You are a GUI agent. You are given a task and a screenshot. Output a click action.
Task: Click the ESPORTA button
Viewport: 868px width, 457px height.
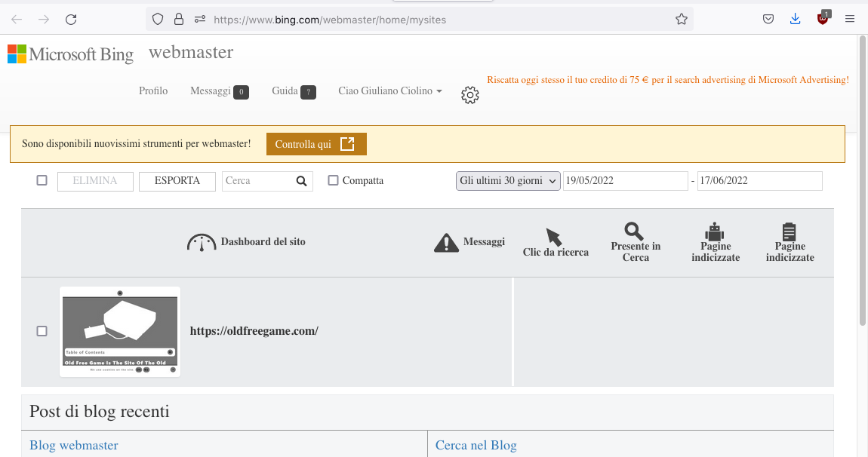(x=177, y=181)
